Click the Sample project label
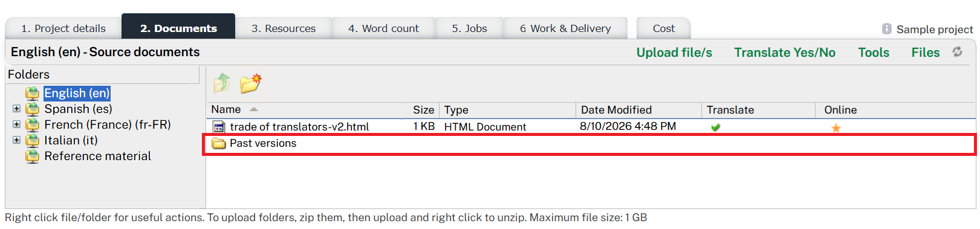The image size is (980, 229). [935, 29]
